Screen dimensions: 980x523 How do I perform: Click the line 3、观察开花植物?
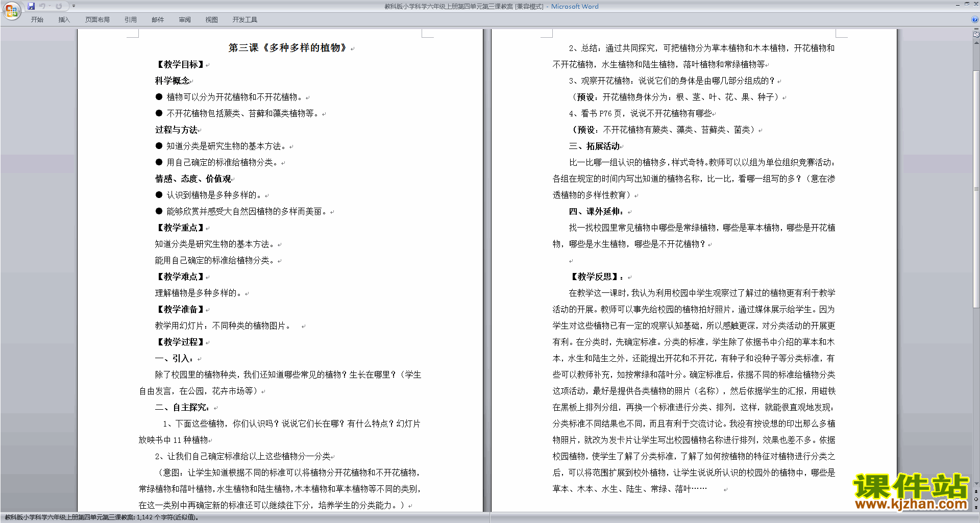672,81
